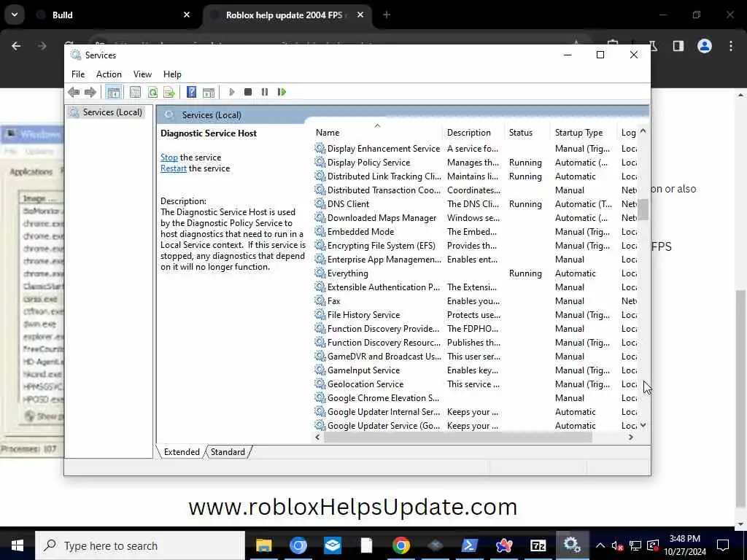Image resolution: width=747 pixels, height=560 pixels.
Task: Click the Export List toolbar icon
Action: [x=169, y=92]
